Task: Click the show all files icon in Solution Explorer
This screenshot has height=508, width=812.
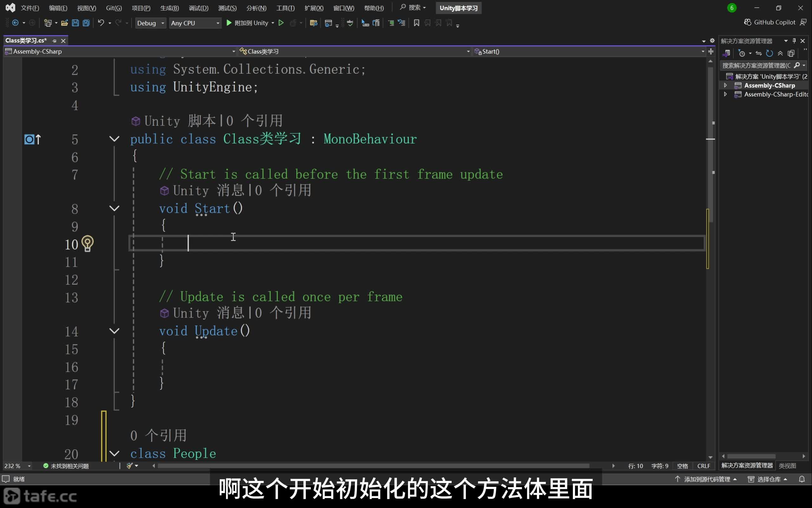Action: pos(791,53)
